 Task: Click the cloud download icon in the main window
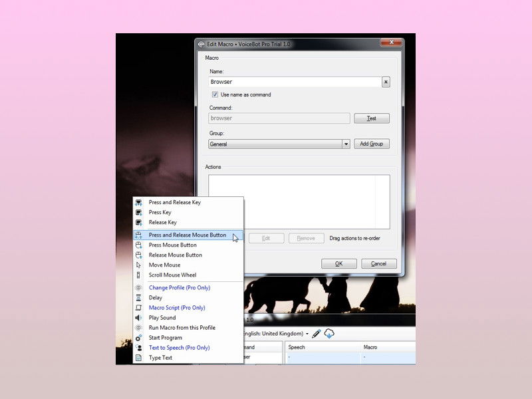pyautogui.click(x=329, y=334)
